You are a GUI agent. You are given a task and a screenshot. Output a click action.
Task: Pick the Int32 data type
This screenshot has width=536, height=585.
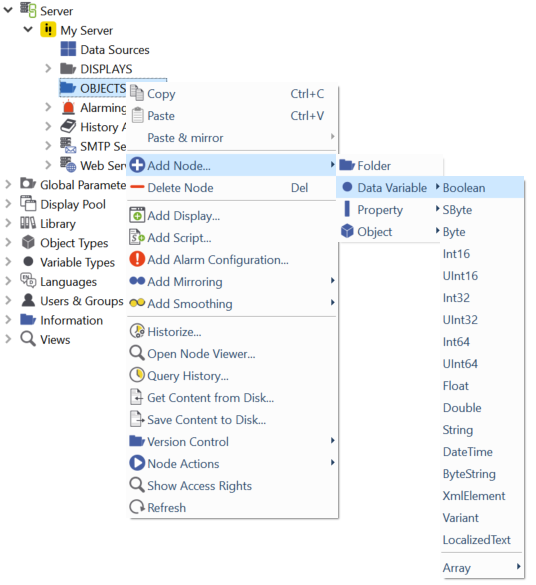[482, 298]
